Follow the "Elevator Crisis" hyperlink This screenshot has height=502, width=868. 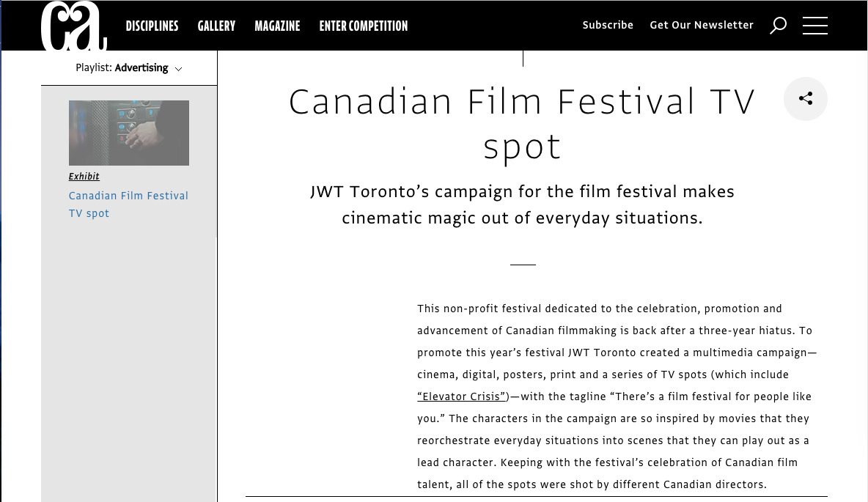[462, 396]
